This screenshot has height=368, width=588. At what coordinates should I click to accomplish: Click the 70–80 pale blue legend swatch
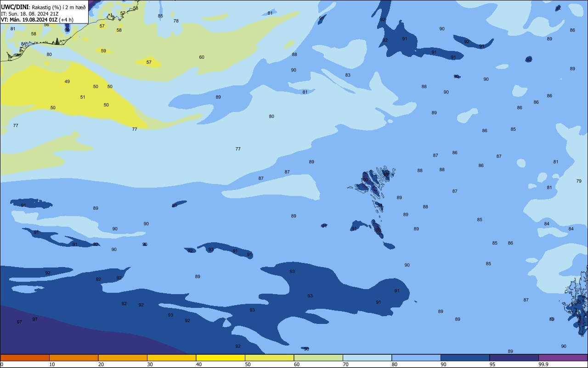(367, 357)
